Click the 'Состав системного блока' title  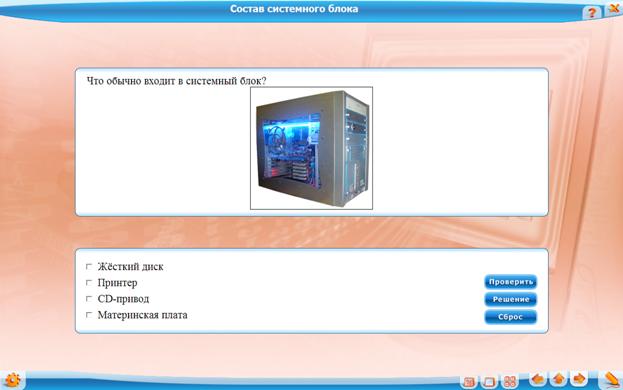(x=294, y=9)
